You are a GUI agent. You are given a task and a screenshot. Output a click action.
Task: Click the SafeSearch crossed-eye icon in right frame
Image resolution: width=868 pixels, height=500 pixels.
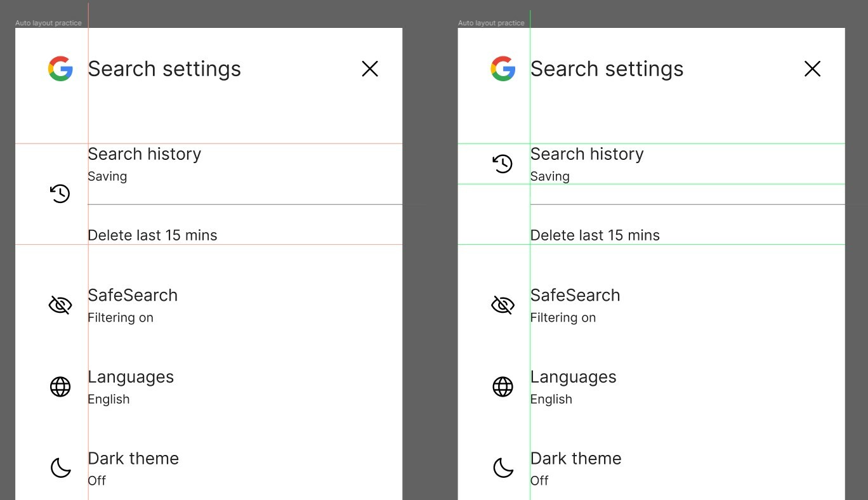503,305
